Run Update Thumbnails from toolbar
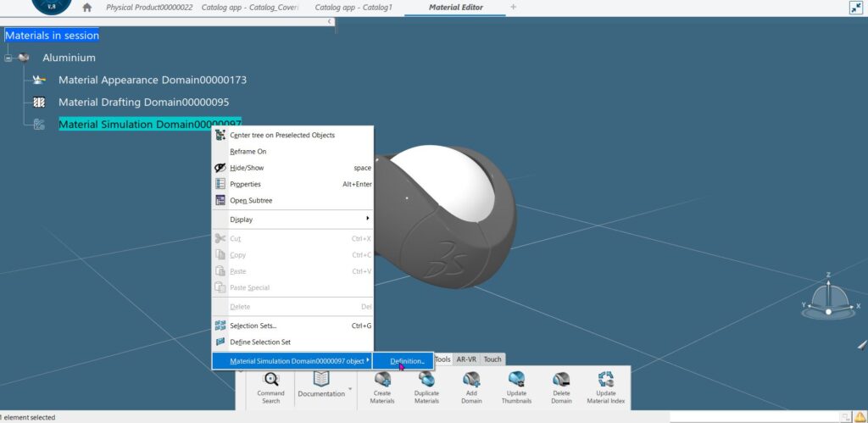Screen dimensions: 868x423 tap(516, 381)
